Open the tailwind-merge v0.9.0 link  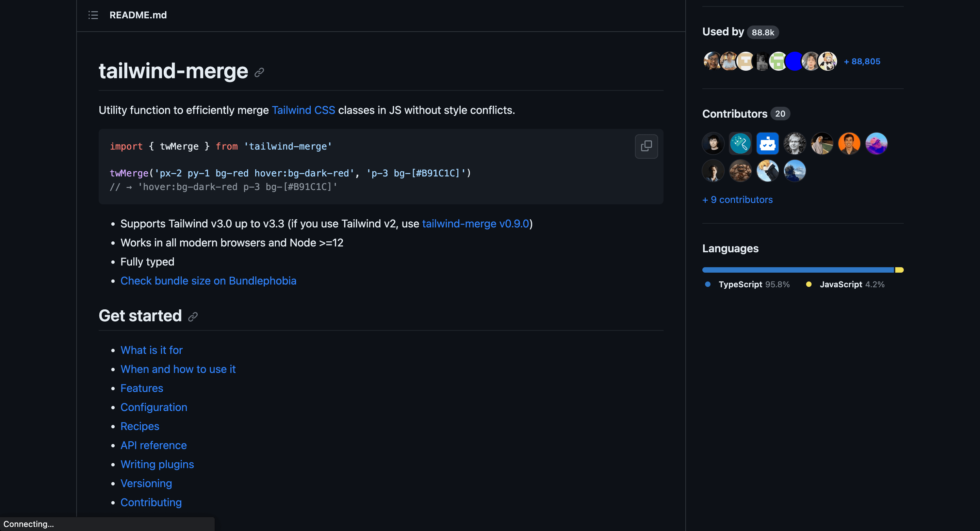[x=476, y=223]
